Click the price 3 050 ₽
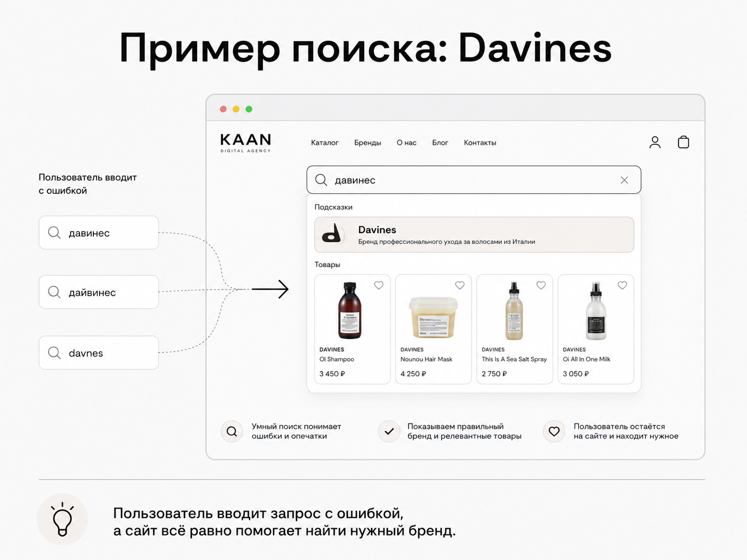Viewport: 747px width, 560px height. click(576, 374)
